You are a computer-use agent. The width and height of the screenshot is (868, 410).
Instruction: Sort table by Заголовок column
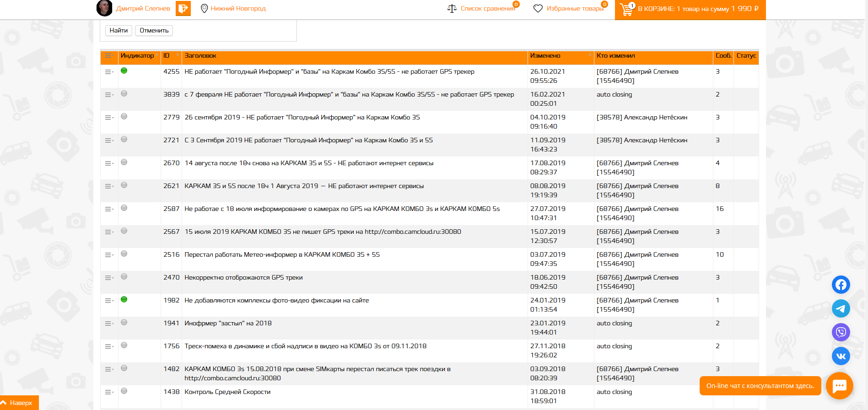pos(200,56)
